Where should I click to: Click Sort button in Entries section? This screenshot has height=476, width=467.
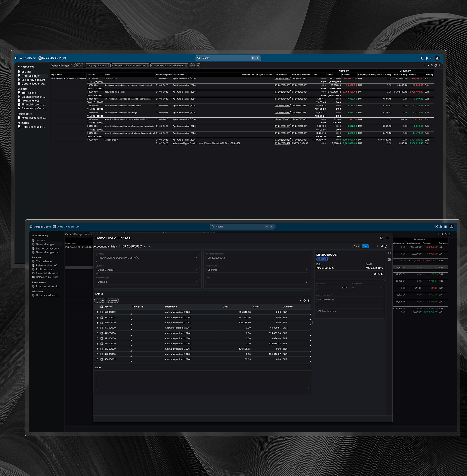pyautogui.click(x=100, y=301)
